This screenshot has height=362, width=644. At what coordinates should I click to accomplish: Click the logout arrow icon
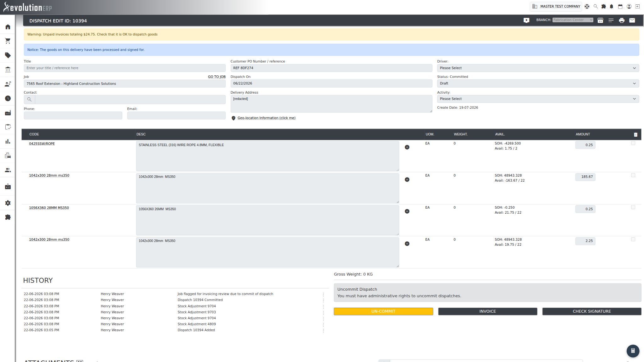click(x=637, y=6)
